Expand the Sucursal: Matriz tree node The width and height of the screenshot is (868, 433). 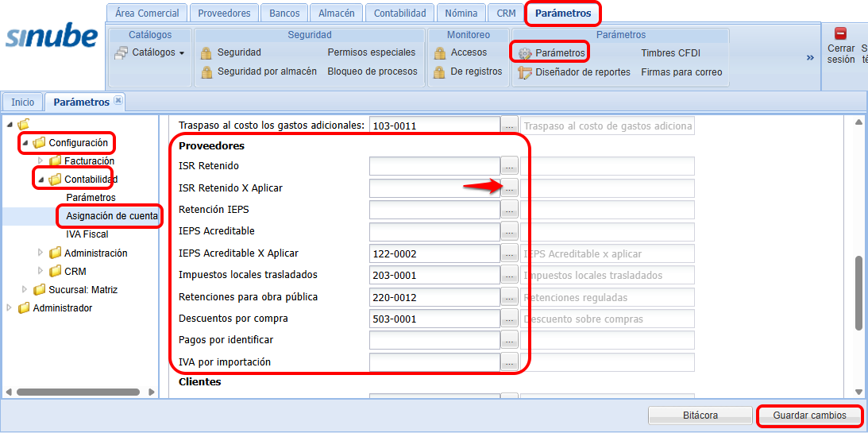coord(25,289)
